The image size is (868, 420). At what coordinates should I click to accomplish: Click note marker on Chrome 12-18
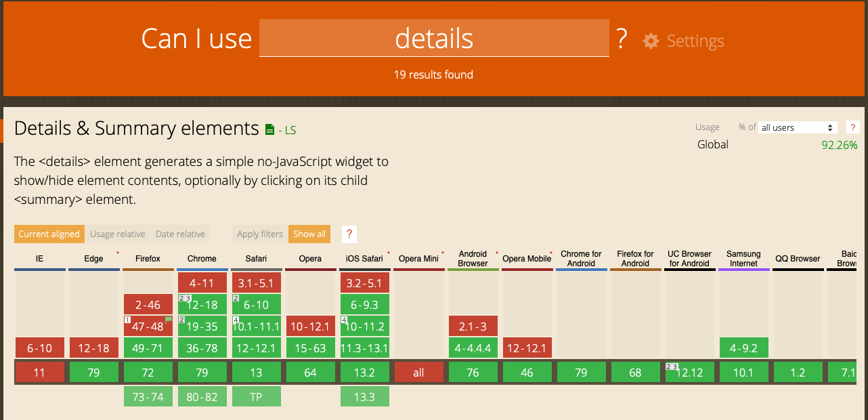184,298
